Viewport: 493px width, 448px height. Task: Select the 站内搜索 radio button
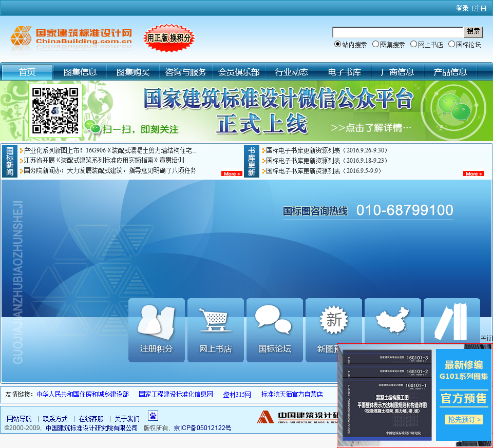(x=337, y=44)
